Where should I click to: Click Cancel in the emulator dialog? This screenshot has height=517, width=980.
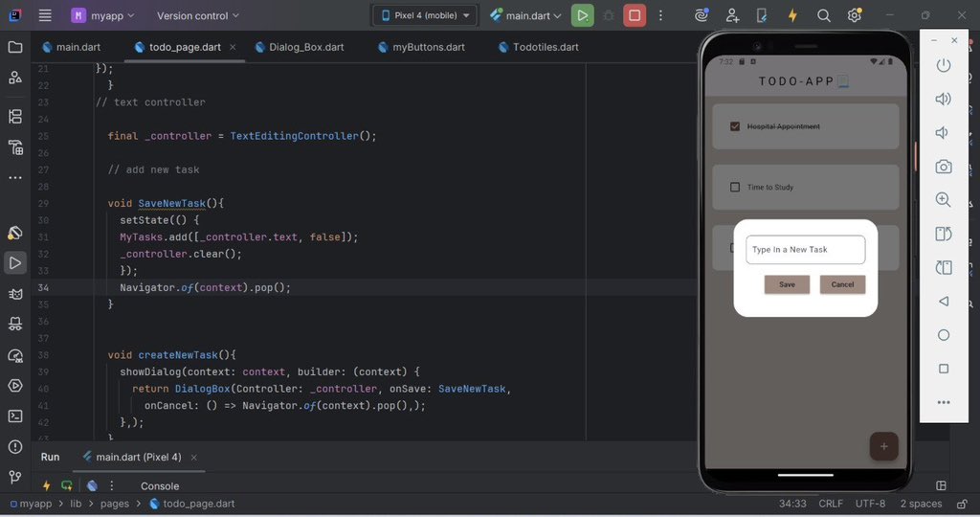[842, 284]
